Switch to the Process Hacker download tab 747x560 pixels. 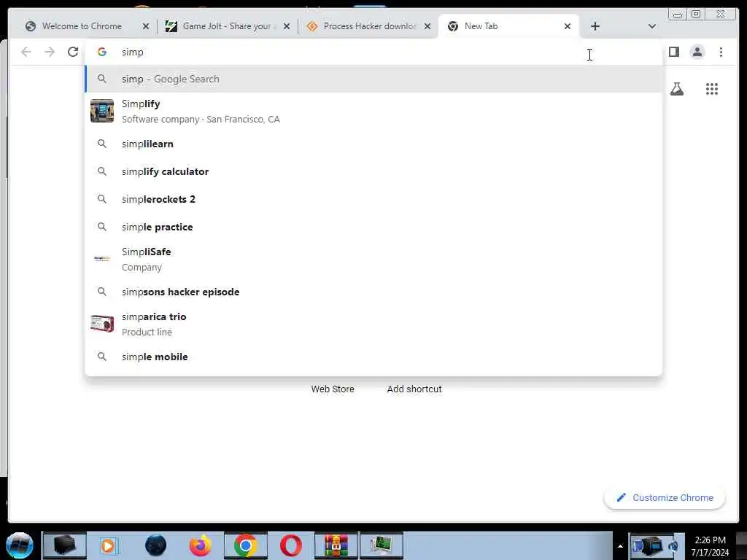tap(368, 26)
